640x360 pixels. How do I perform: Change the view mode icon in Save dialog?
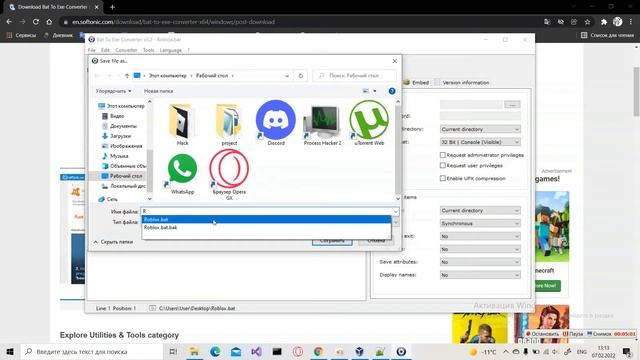[366, 91]
